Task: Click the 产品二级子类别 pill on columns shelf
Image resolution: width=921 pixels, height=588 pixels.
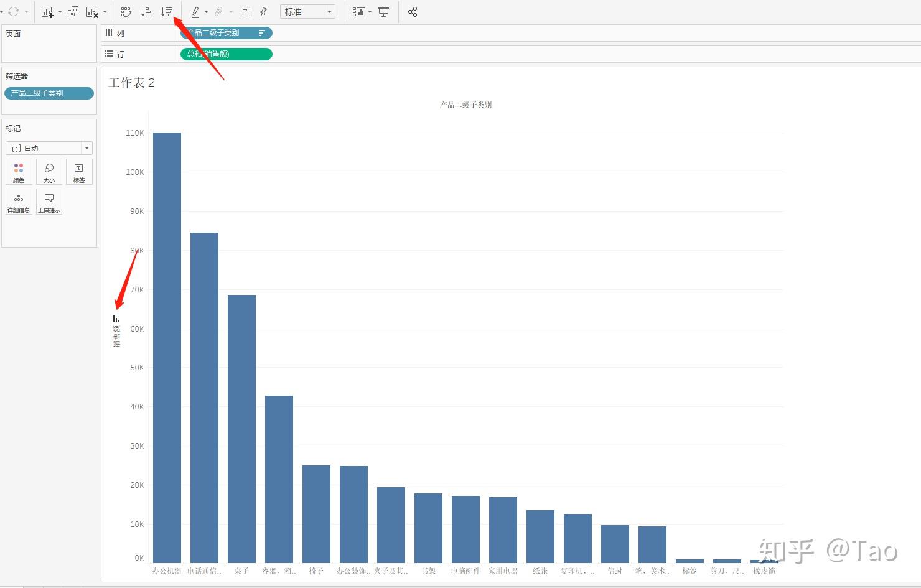Action: (x=226, y=33)
